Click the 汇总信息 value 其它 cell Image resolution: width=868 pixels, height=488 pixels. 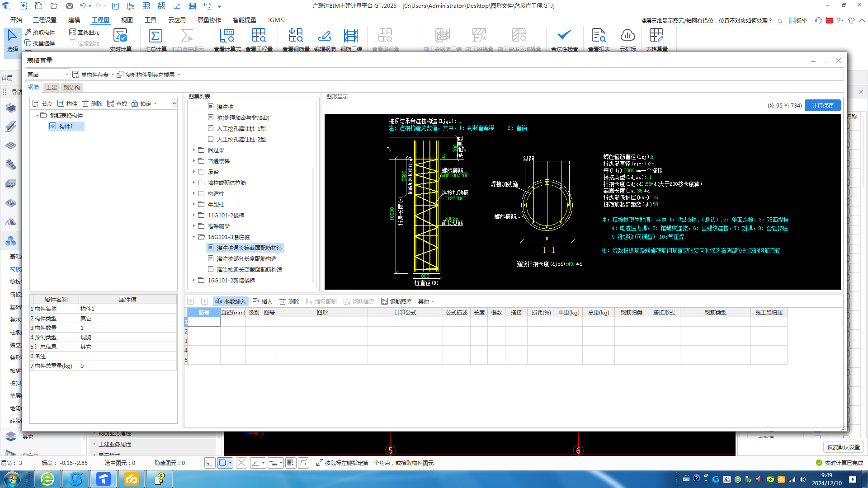[x=127, y=347]
